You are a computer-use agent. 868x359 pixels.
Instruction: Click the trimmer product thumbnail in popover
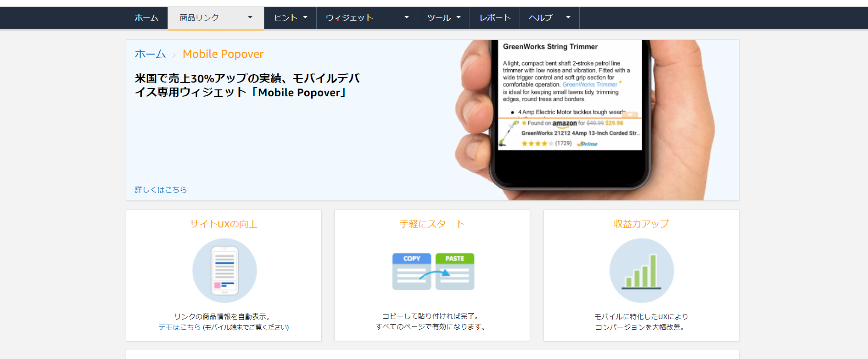tap(509, 134)
